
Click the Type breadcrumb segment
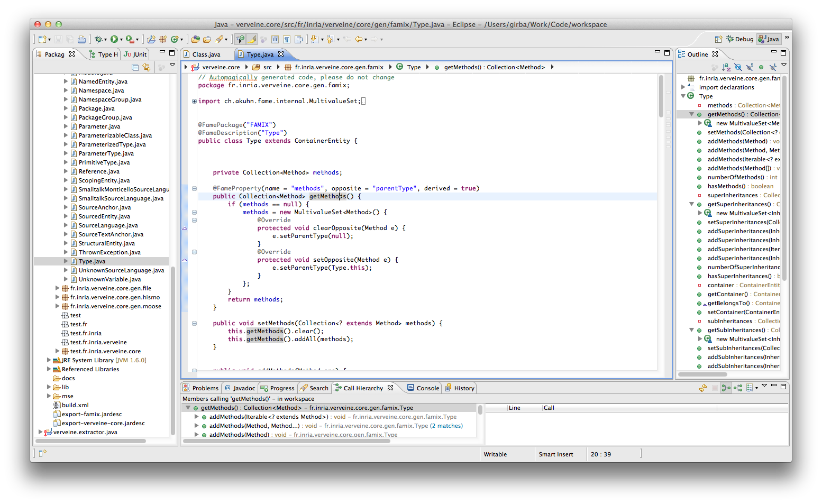click(x=414, y=67)
